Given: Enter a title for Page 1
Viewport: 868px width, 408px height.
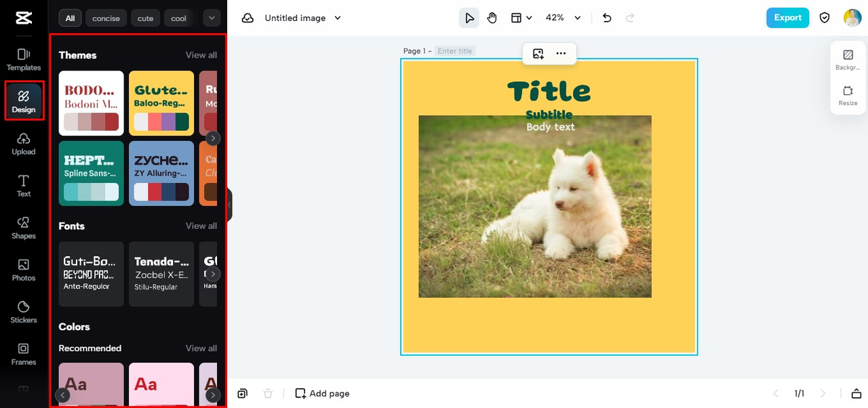Looking at the screenshot, I should tap(455, 51).
